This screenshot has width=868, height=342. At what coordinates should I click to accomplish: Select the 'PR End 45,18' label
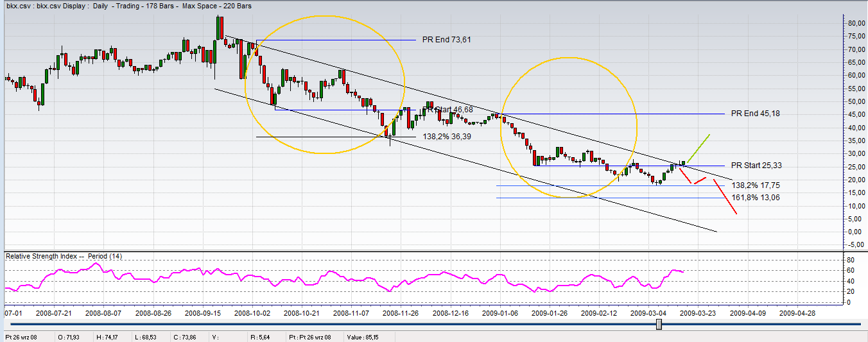pos(756,114)
